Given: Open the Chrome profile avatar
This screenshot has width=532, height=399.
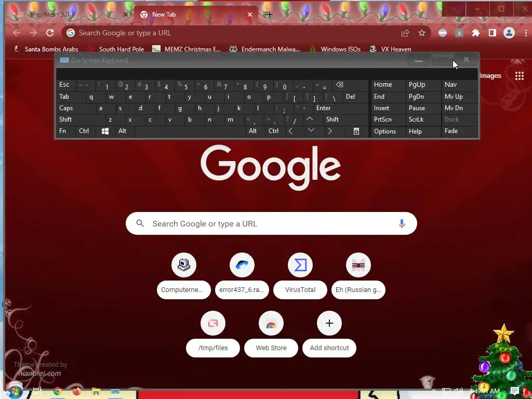Looking at the screenshot, I should (x=509, y=33).
